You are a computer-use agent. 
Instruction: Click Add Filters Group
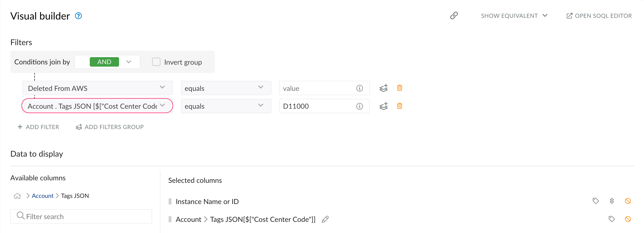pyautogui.click(x=109, y=127)
